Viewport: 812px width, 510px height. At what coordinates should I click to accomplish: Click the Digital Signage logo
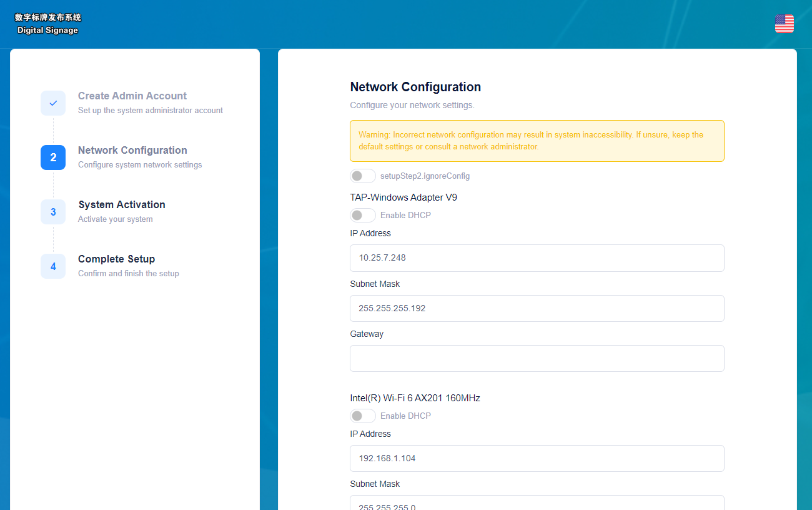47,24
